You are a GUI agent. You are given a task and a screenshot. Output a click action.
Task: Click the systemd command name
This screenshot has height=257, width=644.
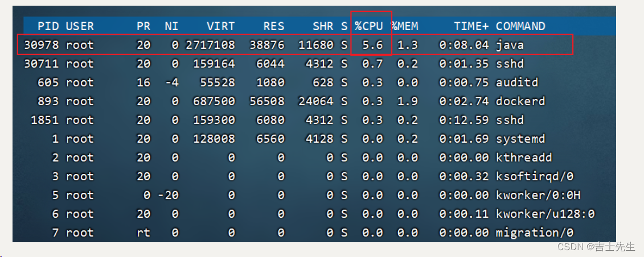(x=520, y=139)
